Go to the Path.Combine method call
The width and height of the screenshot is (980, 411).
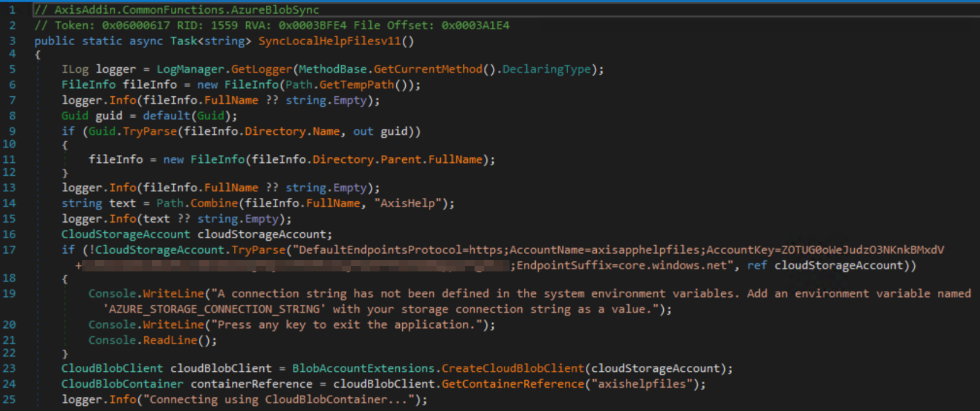click(x=214, y=203)
